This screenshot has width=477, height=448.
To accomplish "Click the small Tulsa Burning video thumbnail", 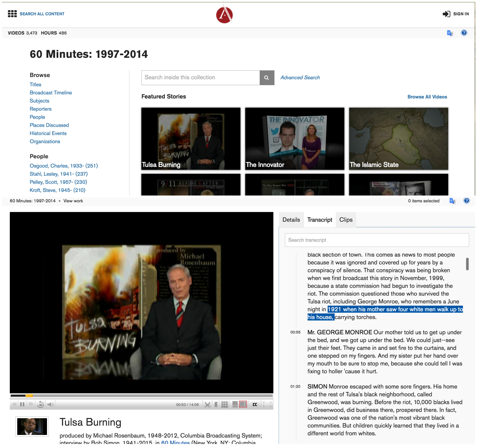I will (x=32, y=427).
